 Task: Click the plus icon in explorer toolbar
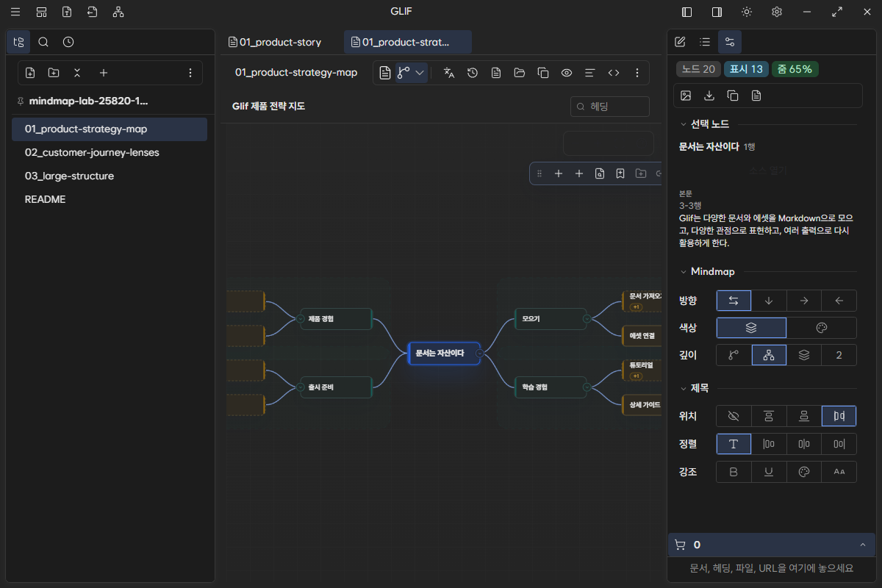point(104,73)
